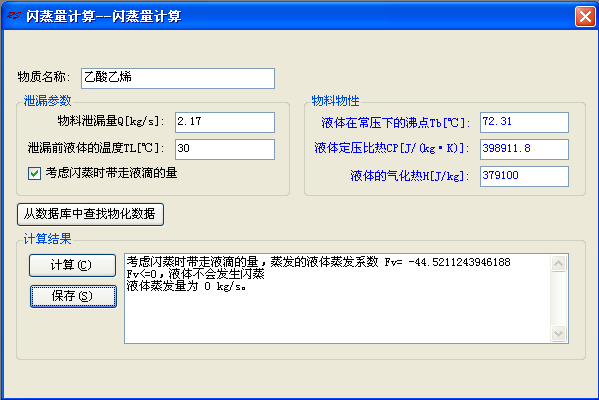This screenshot has height=400, width=599.
Task: Click the 液体的气化热H[J/kg] label
Action: click(410, 176)
